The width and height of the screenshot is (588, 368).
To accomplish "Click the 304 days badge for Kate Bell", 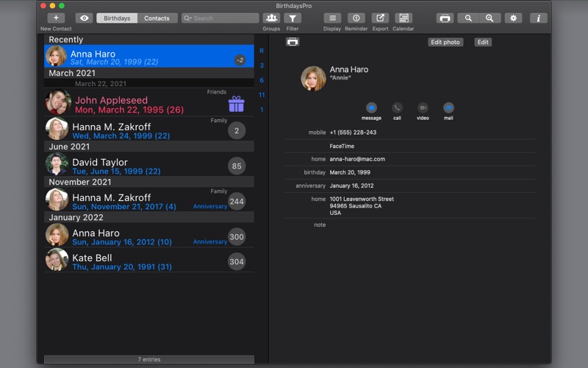I will pos(237,262).
